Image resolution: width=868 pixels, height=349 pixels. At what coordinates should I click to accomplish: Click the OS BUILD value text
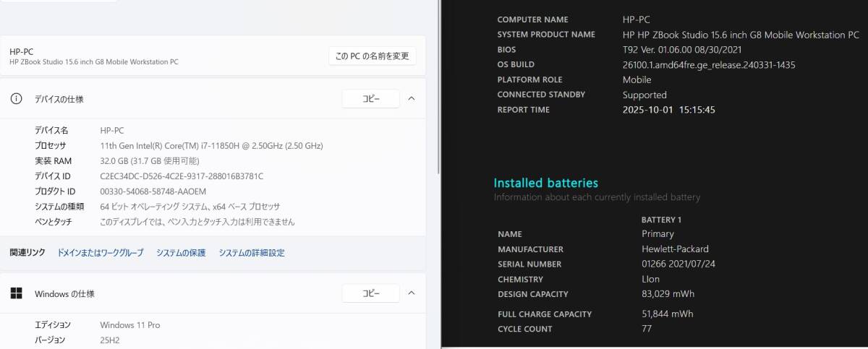(x=708, y=65)
